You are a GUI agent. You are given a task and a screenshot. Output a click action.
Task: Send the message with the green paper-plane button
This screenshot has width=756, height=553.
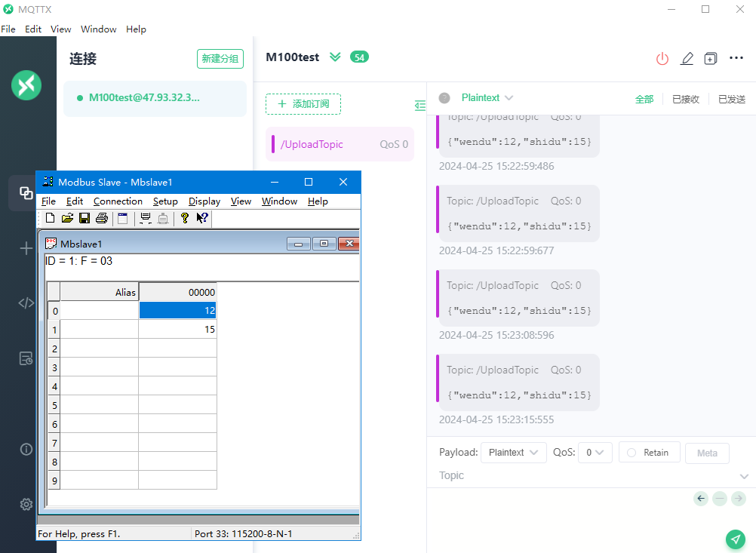736,539
